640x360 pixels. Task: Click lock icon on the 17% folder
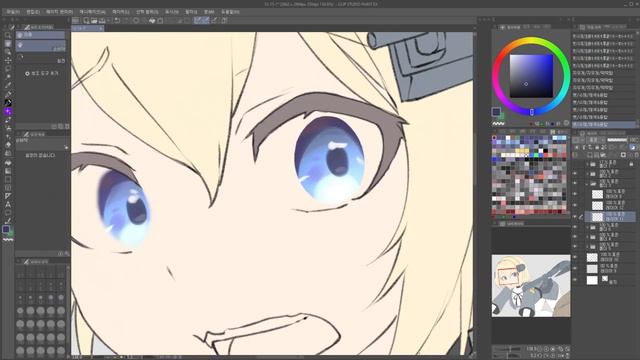point(631,164)
